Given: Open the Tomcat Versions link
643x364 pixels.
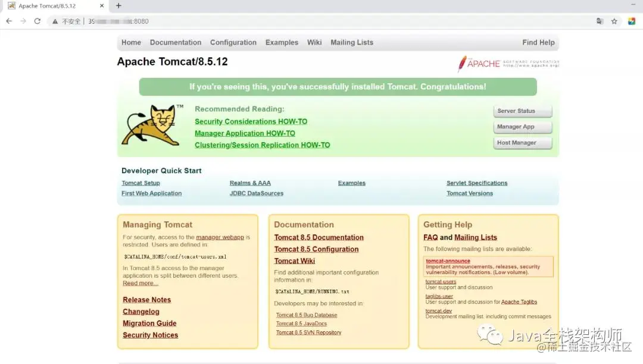Looking at the screenshot, I should point(470,193).
